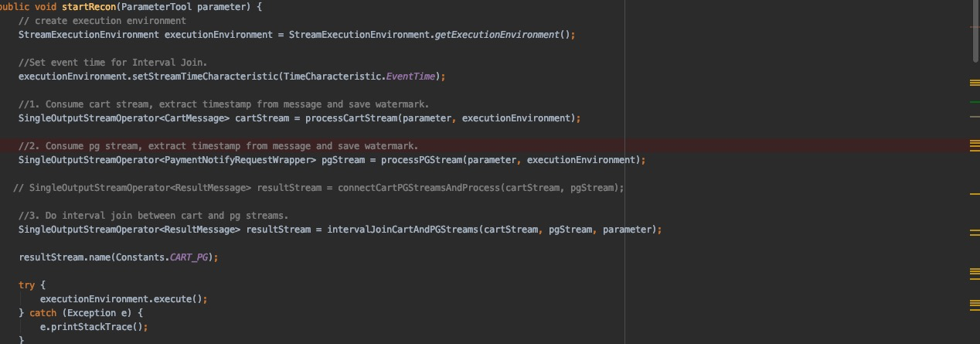Click the green marker in the error stripe
The image size is (980, 344).
(974, 102)
